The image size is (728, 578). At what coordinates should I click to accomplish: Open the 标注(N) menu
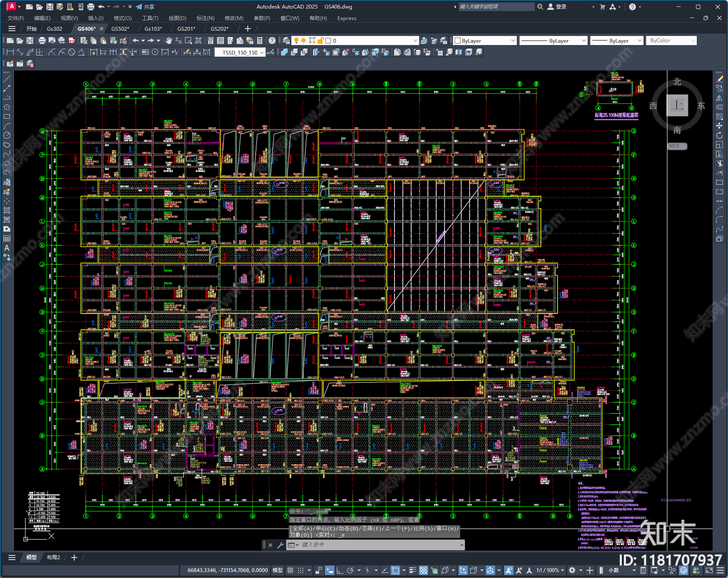[x=205, y=18]
